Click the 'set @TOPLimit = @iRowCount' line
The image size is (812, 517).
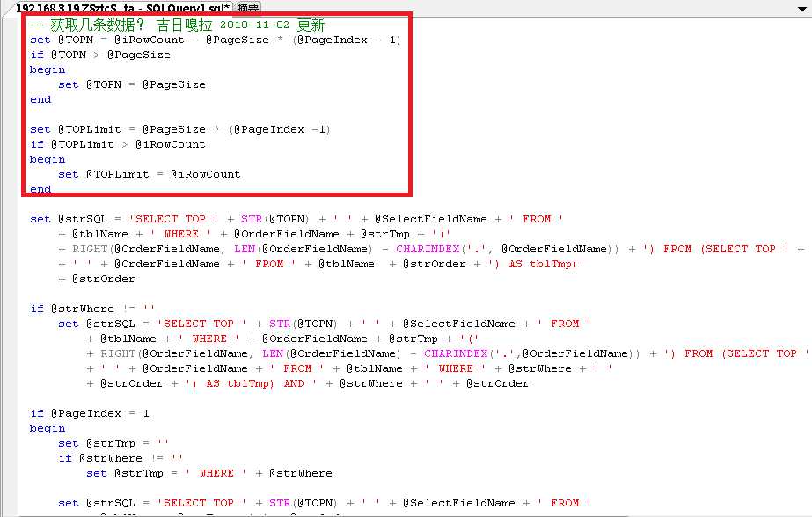[150, 174]
